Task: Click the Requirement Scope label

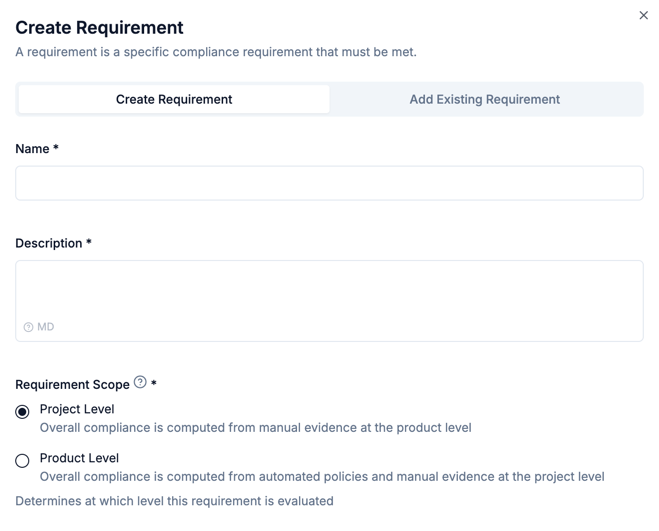Action: coord(72,385)
